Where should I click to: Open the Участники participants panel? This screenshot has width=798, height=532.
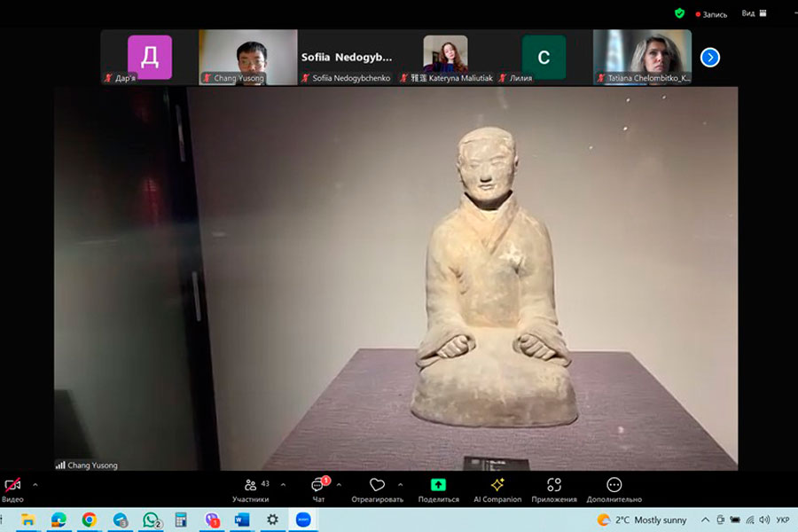point(251,486)
